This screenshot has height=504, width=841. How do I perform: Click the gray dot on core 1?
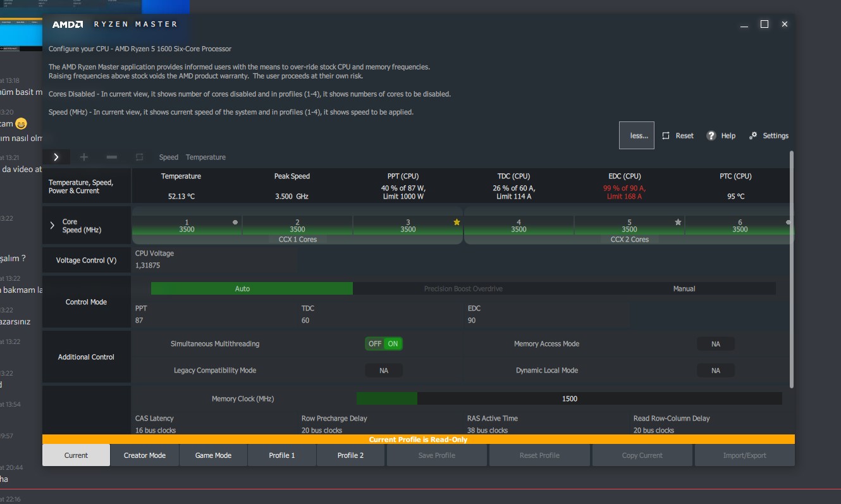(x=235, y=222)
